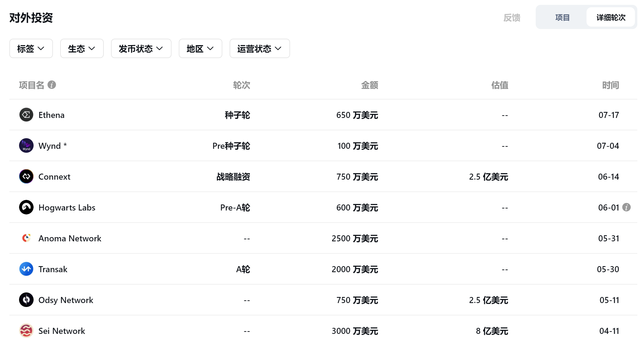Click the Connext project logo icon
This screenshot has width=644, height=349.
[26, 177]
